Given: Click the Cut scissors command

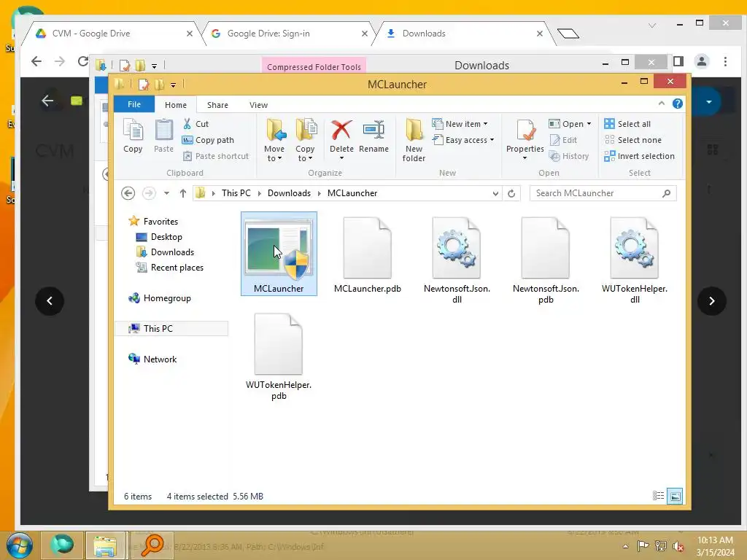Looking at the screenshot, I should (x=196, y=124).
